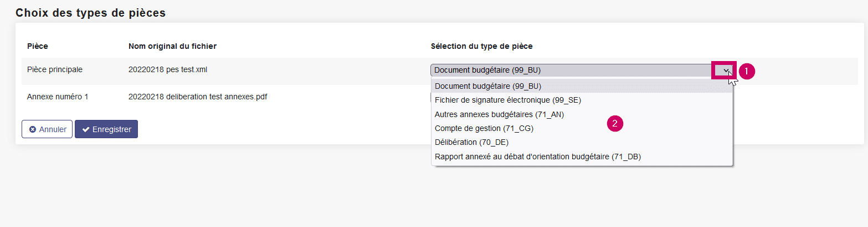Save with the Enregistrer button
The image size is (868, 227).
point(106,129)
